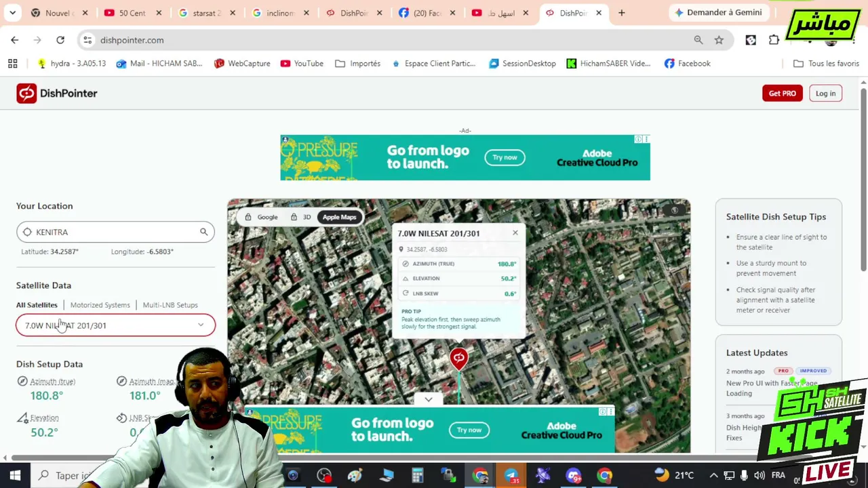Click the ad info icon on the top banner
868x488 pixels.
pyautogui.click(x=638, y=139)
